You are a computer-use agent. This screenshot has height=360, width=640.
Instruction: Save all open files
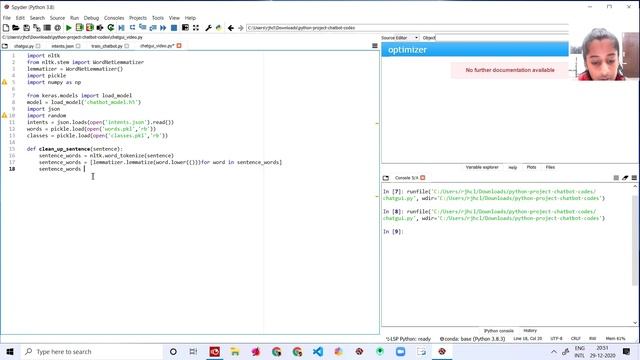[37, 28]
